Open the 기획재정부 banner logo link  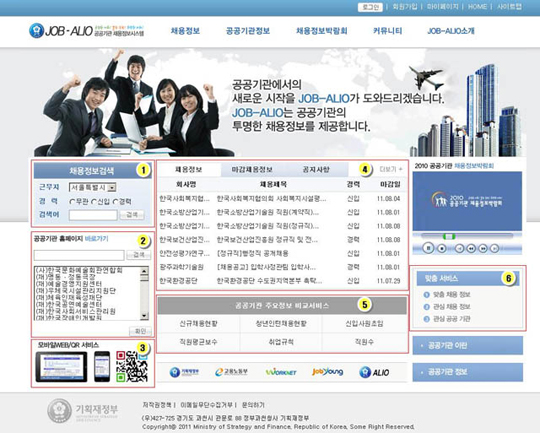185,372
